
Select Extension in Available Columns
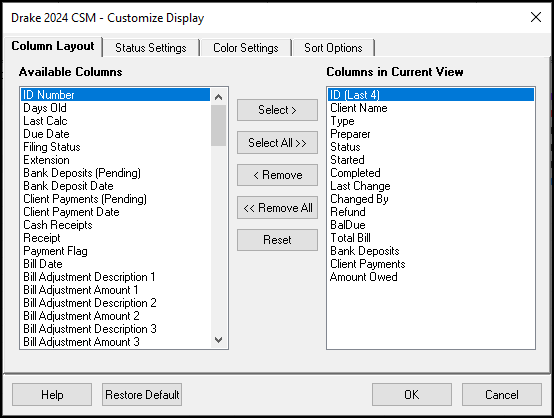pyautogui.click(x=115, y=160)
